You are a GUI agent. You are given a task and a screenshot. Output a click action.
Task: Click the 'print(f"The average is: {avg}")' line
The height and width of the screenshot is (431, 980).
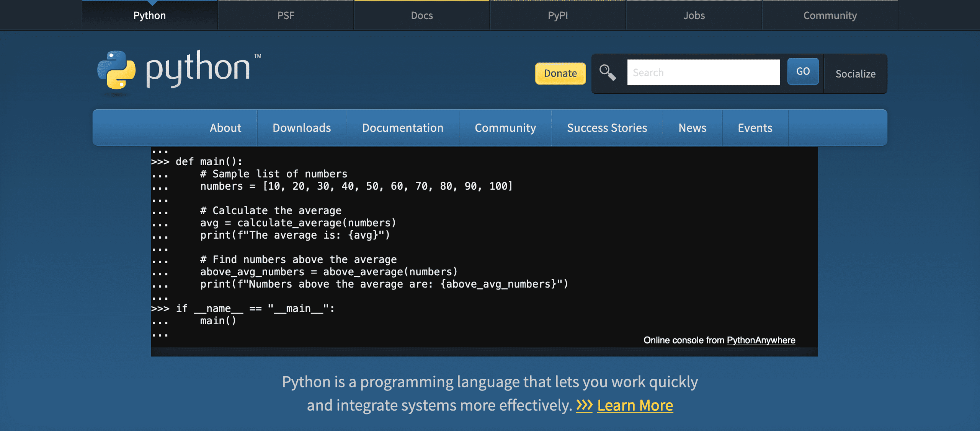pyautogui.click(x=295, y=235)
